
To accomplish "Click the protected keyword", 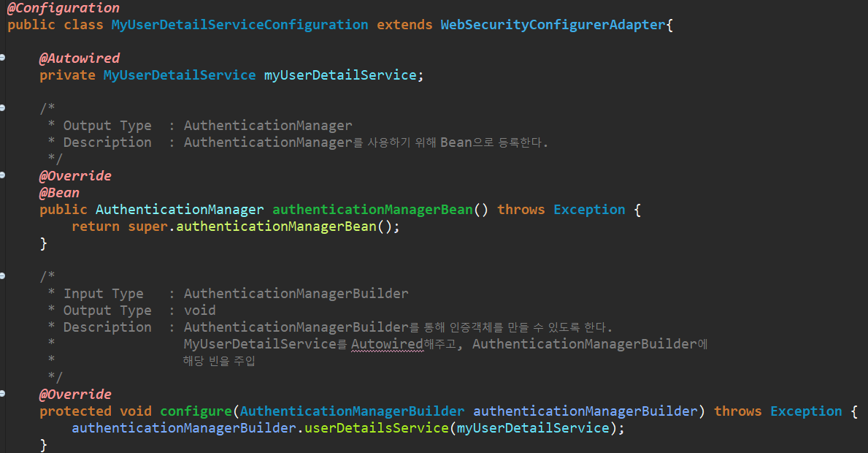I will click(75, 411).
